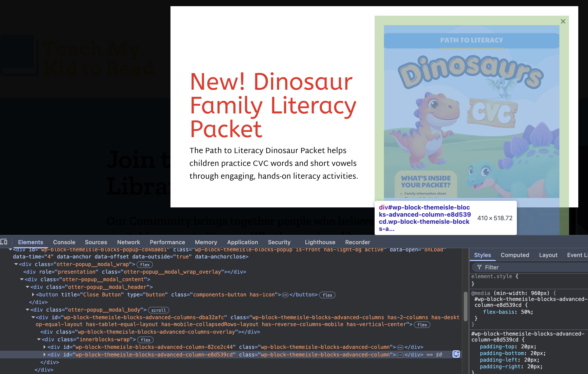Switch to the Computed pane tab
The height and width of the screenshot is (374, 588).
point(515,255)
